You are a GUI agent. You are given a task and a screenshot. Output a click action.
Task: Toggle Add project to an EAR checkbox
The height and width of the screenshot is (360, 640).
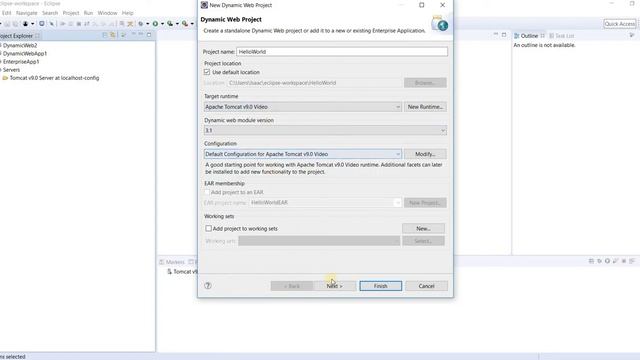coord(207,192)
